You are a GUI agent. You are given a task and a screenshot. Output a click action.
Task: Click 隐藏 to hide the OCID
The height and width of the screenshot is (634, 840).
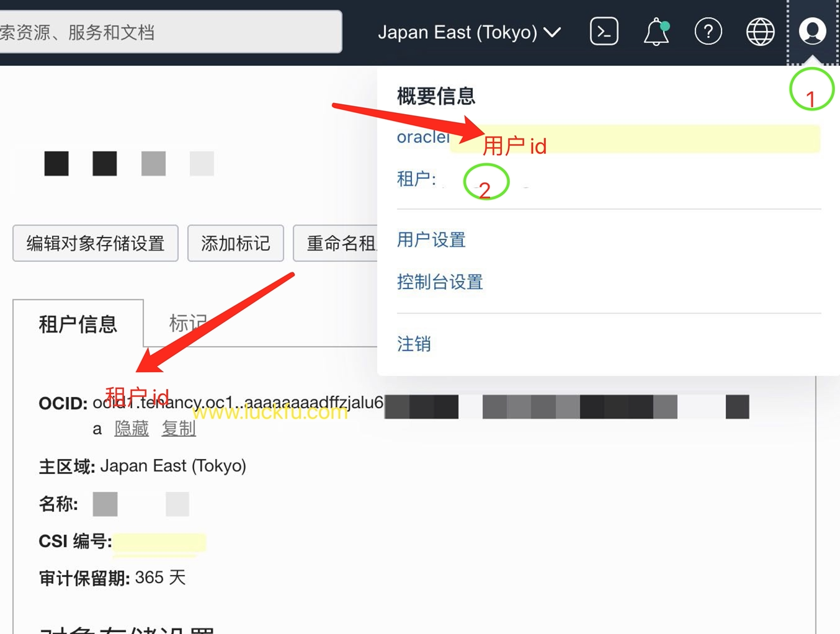click(132, 429)
